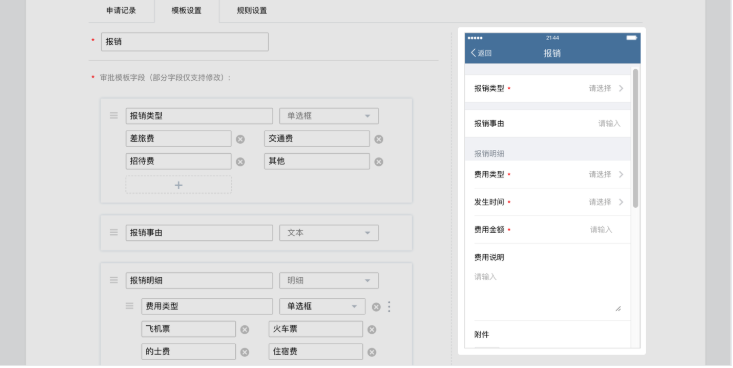Click the phone preview vertical scrollbar
Viewport: 733px width, 368px height.
click(x=635, y=138)
